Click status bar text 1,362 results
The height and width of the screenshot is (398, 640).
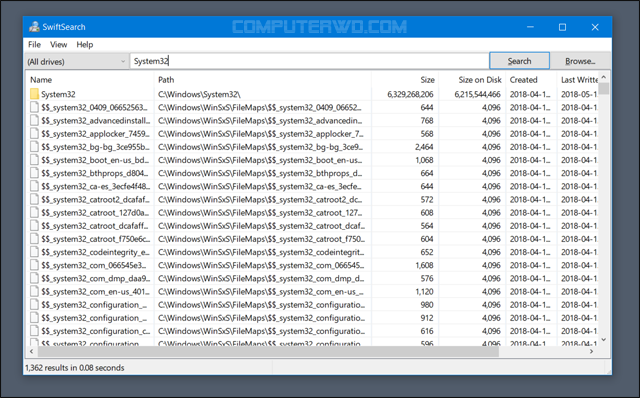pos(75,368)
